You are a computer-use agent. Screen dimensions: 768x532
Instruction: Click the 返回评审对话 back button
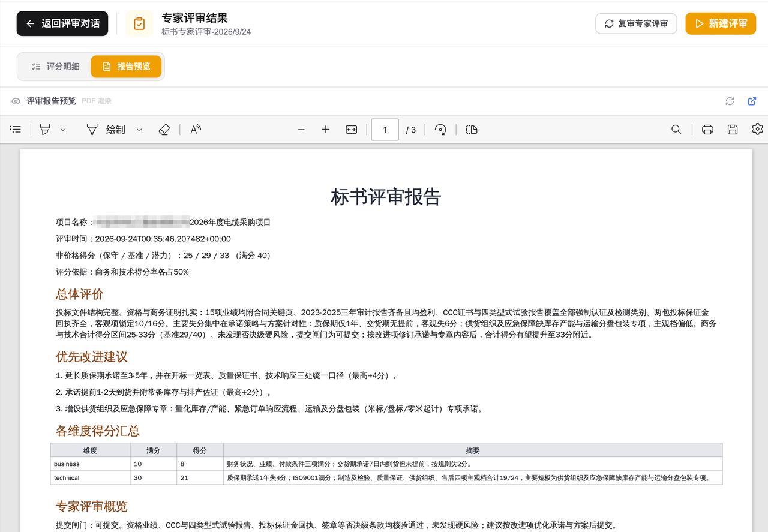point(62,23)
